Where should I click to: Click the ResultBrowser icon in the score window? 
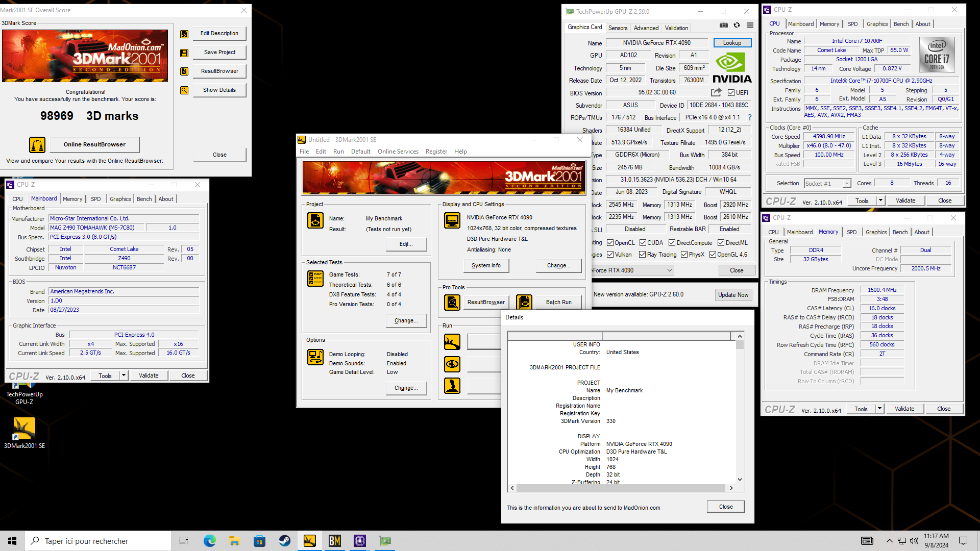[184, 71]
